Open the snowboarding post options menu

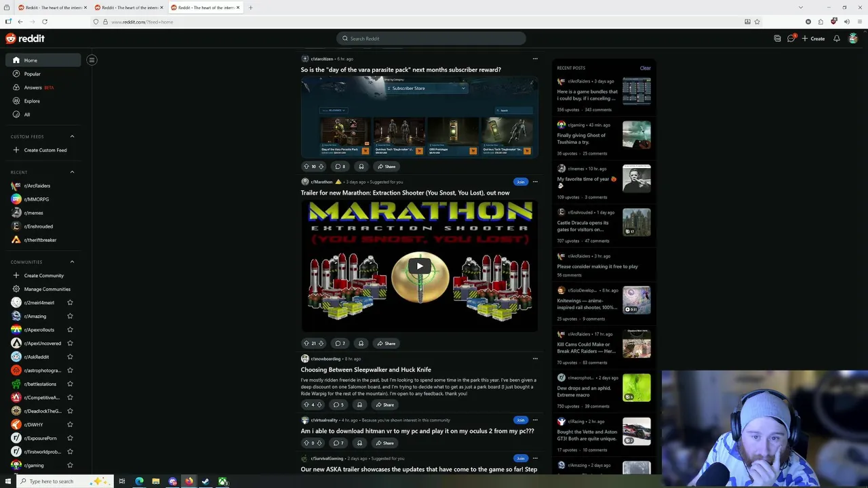(535, 359)
